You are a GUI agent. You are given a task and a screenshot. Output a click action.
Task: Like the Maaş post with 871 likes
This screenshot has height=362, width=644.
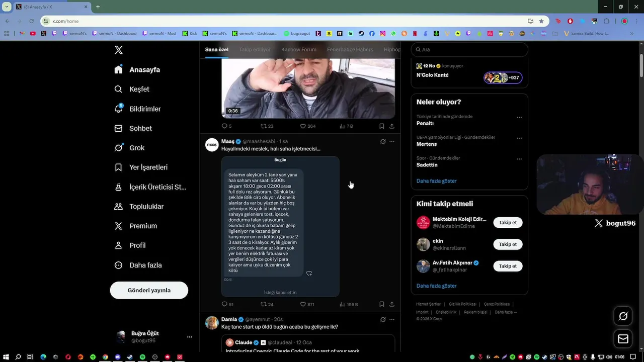coord(307,304)
